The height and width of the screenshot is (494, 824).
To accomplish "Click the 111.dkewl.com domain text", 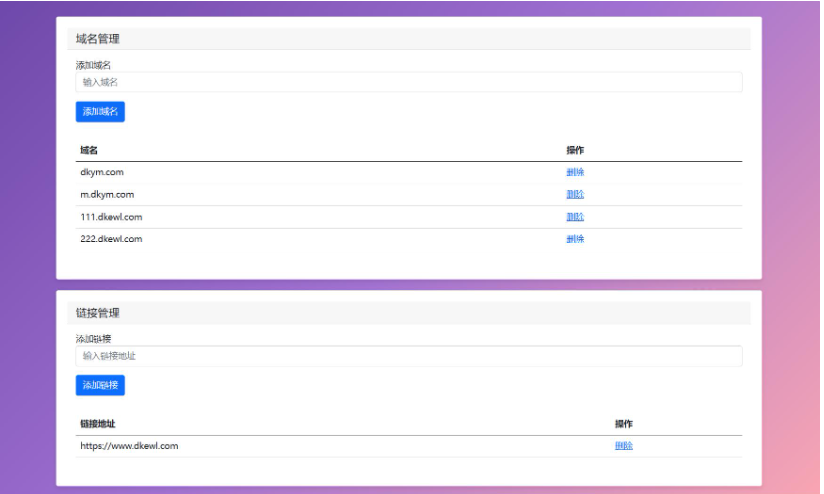I will (111, 217).
